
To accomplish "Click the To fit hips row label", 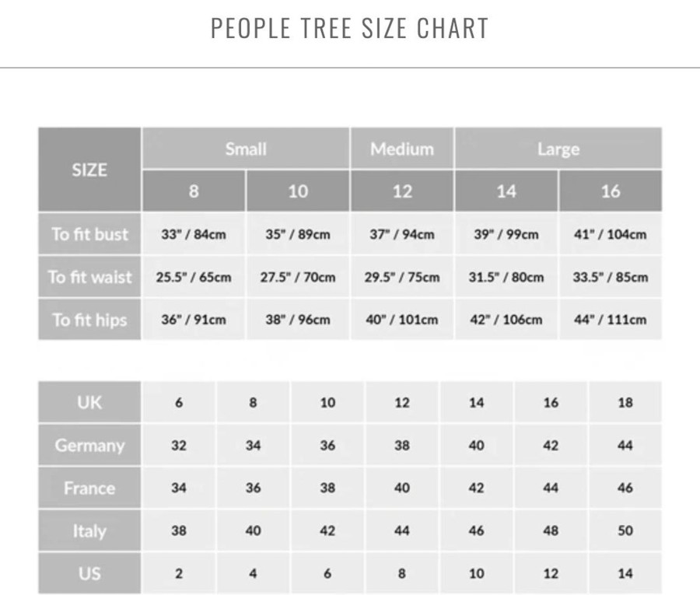I will [89, 320].
